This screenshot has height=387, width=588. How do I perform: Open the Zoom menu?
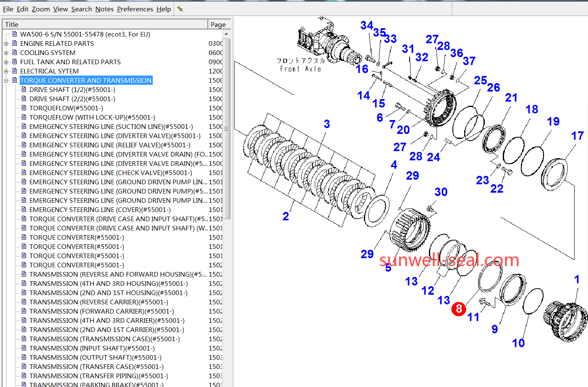(41, 9)
